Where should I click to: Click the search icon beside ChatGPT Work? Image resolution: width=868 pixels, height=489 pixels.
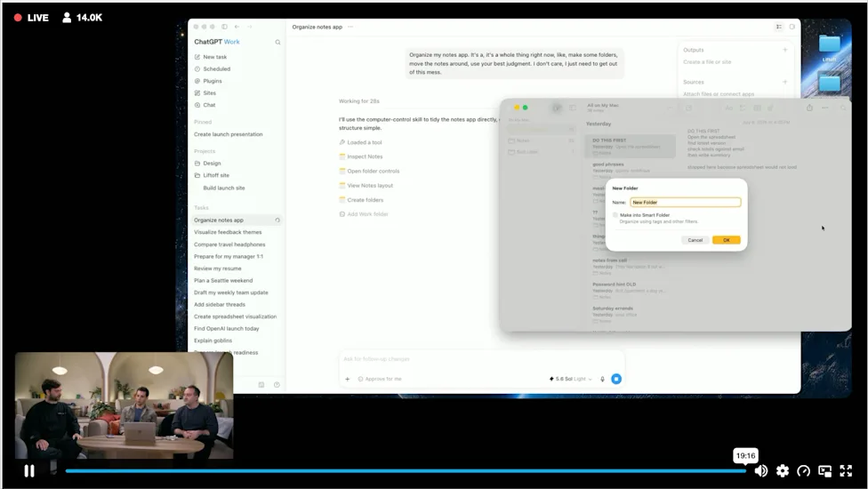click(x=277, y=42)
